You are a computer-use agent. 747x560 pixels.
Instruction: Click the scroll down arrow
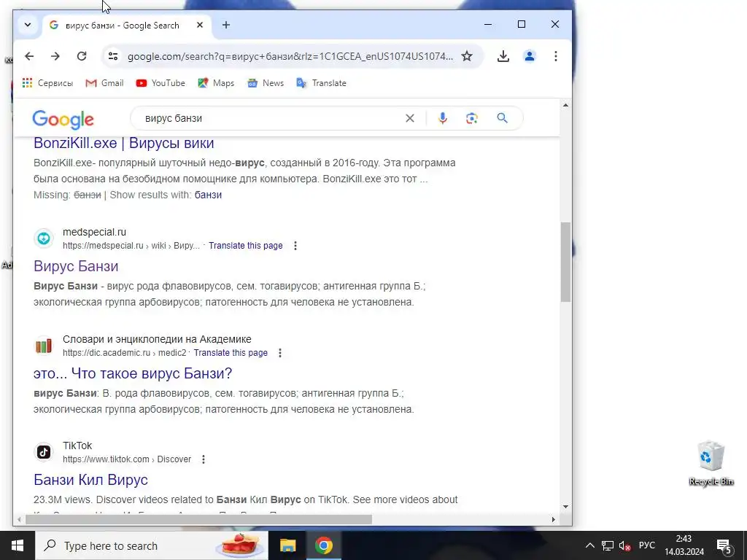[565, 507]
